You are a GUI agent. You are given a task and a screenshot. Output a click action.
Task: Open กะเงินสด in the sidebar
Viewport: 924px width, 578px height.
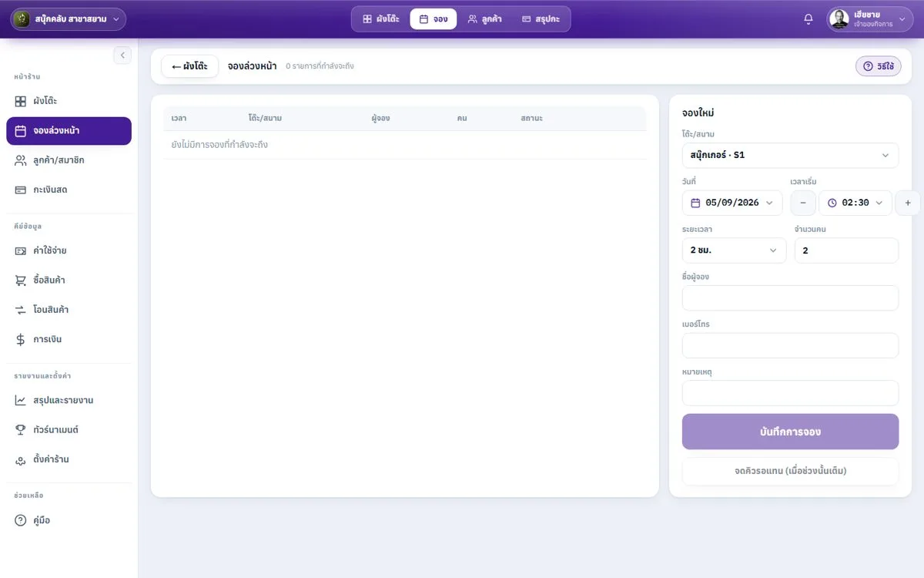click(x=69, y=190)
